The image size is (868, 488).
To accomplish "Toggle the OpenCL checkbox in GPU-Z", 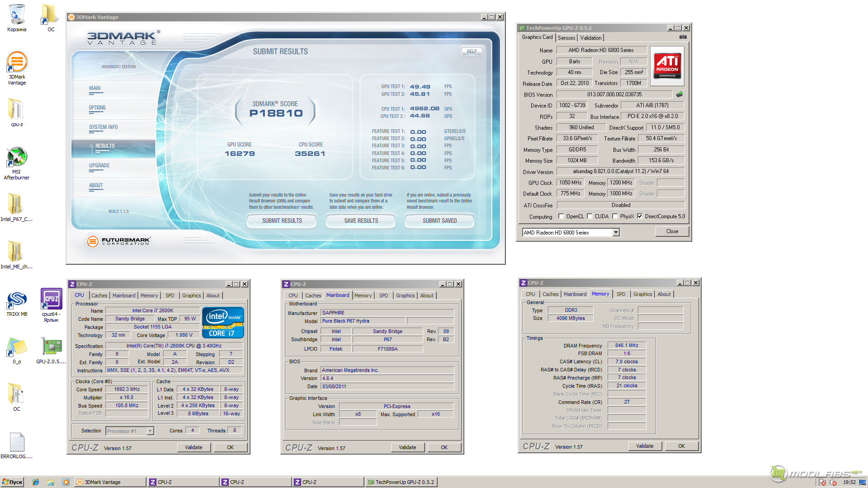I will tap(561, 216).
